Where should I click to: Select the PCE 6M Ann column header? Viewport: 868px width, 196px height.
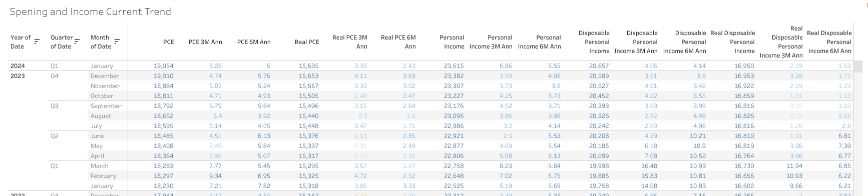click(254, 42)
